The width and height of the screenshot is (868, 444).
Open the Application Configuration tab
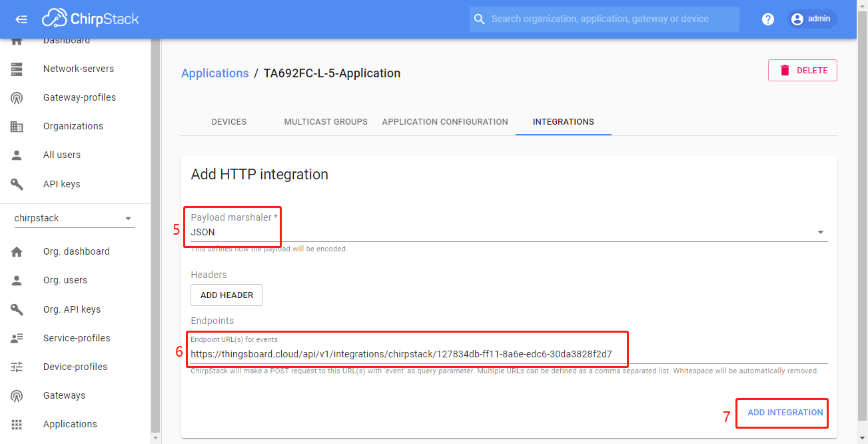(445, 122)
